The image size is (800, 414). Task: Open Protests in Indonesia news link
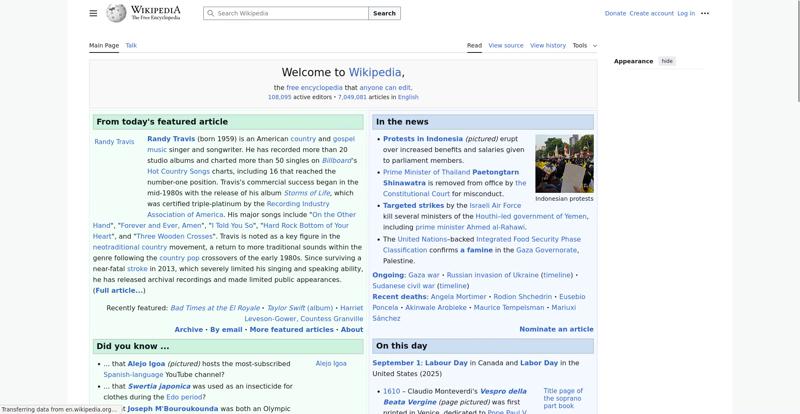[x=423, y=139]
